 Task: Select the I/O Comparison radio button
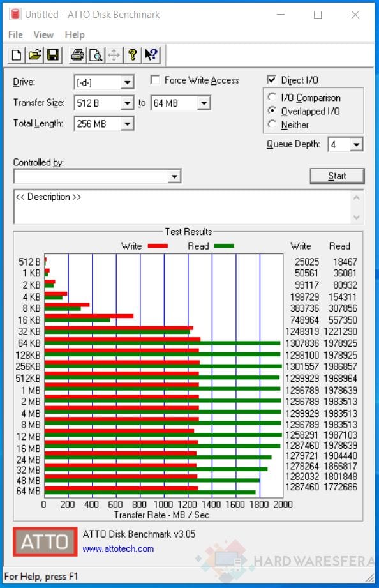(272, 97)
